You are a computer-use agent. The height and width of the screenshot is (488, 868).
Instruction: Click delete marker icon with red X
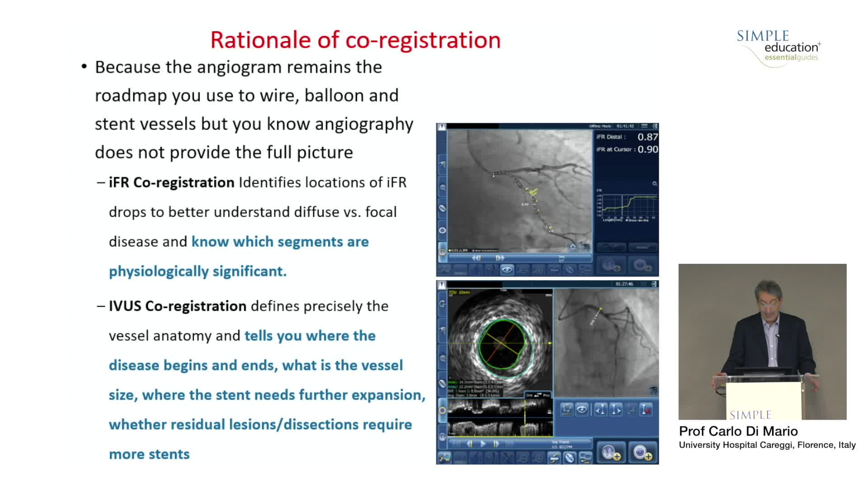tap(646, 410)
